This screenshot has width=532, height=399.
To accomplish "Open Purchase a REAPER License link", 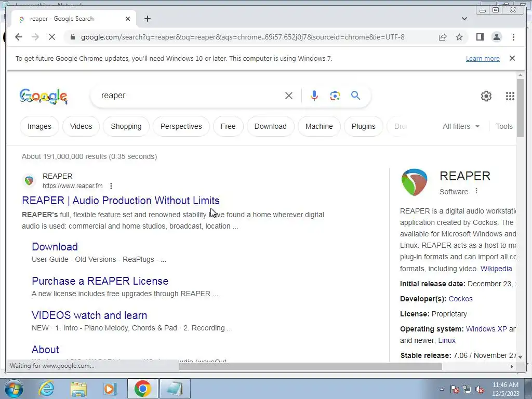I will (x=100, y=281).
